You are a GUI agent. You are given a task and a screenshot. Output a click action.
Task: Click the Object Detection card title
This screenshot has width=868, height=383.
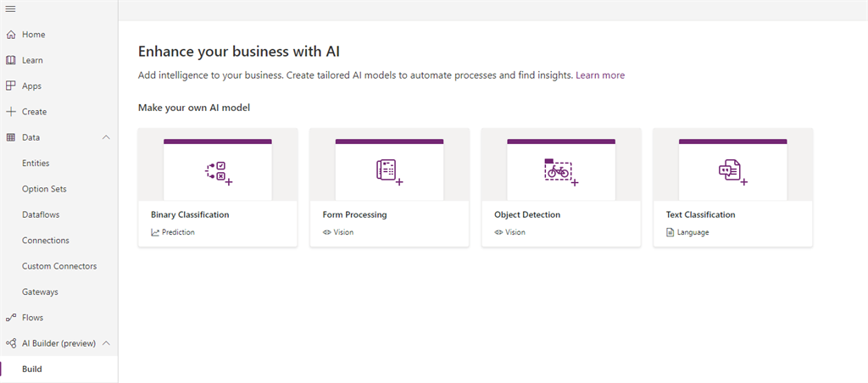(527, 214)
